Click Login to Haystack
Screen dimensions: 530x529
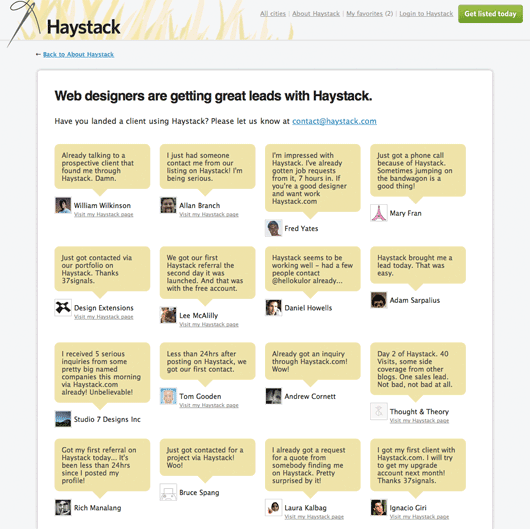[426, 14]
